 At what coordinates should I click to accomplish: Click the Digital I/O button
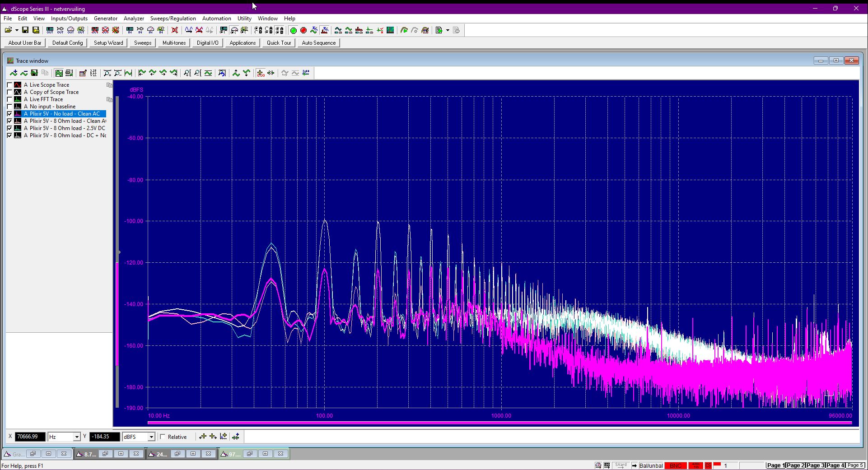(207, 43)
